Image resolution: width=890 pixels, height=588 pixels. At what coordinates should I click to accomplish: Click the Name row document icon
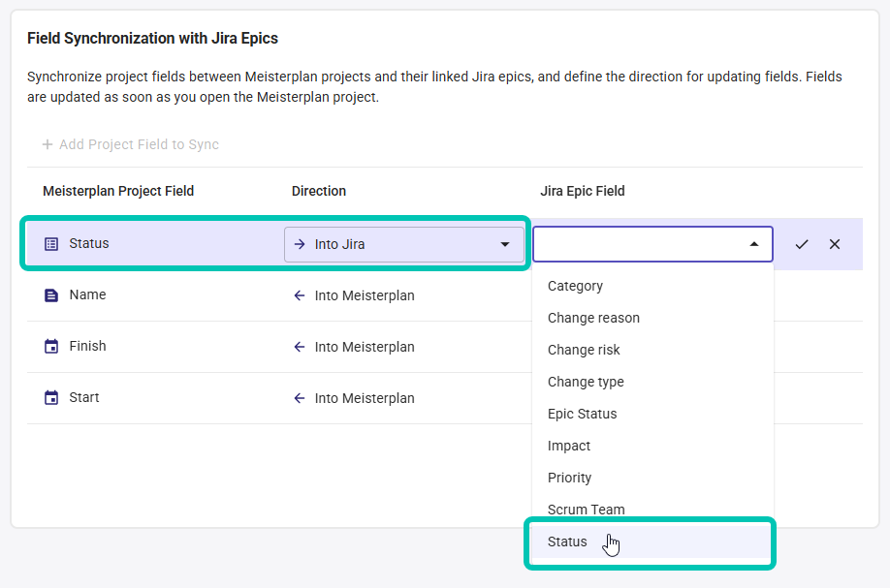pyautogui.click(x=51, y=295)
